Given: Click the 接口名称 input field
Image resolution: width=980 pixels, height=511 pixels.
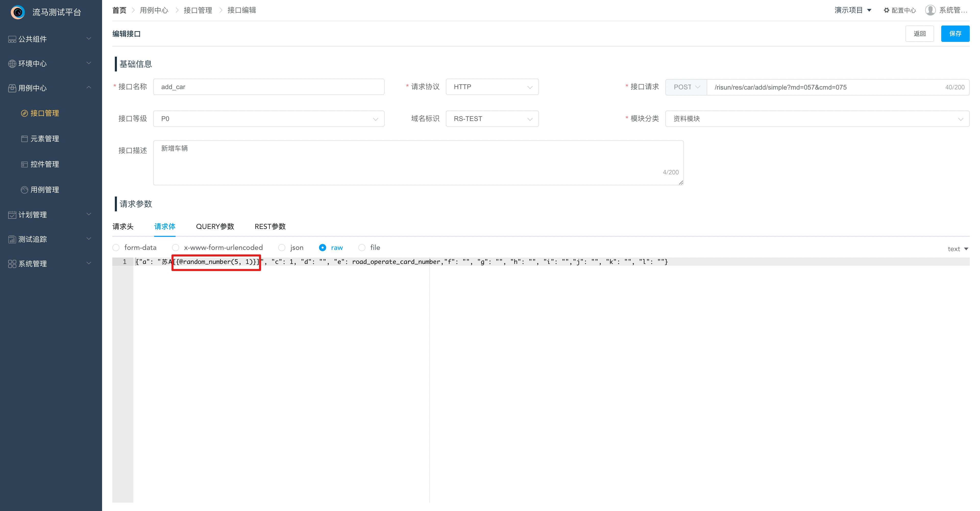Looking at the screenshot, I should click(268, 87).
